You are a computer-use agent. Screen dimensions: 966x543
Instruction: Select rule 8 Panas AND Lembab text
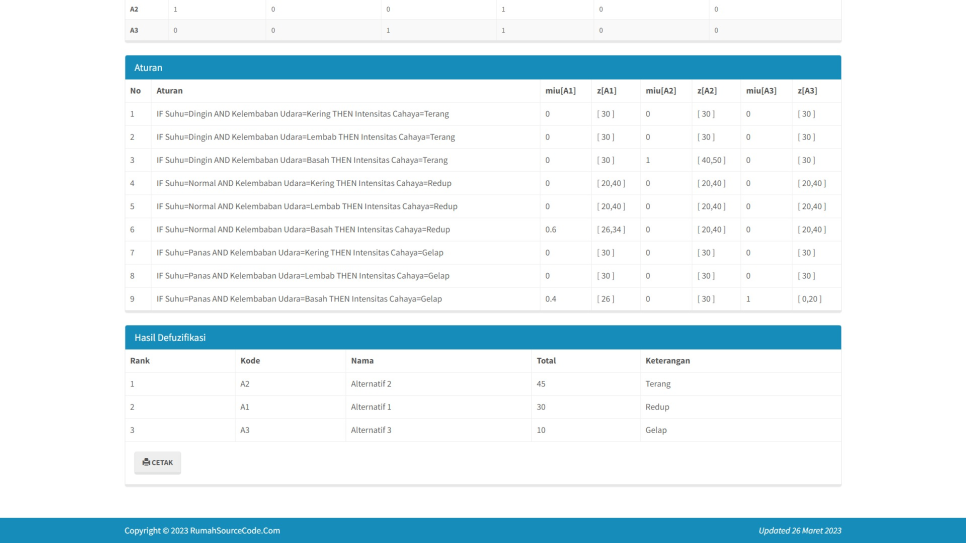click(303, 276)
